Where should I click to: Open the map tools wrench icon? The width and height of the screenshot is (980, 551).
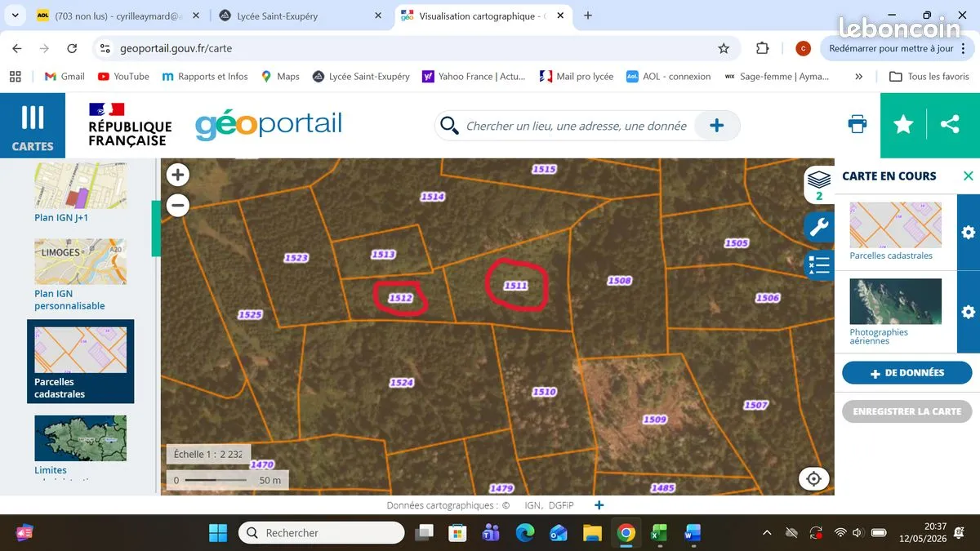pyautogui.click(x=818, y=227)
